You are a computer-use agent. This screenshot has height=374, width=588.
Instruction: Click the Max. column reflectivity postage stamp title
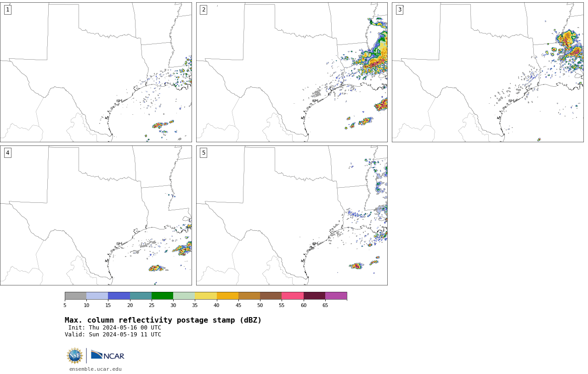163,320
